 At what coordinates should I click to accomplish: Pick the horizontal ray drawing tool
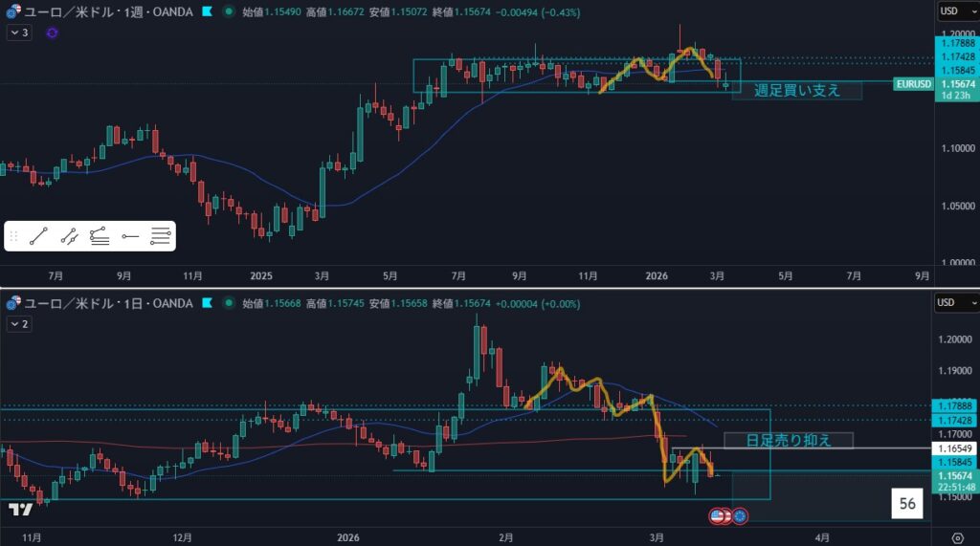[x=130, y=235]
